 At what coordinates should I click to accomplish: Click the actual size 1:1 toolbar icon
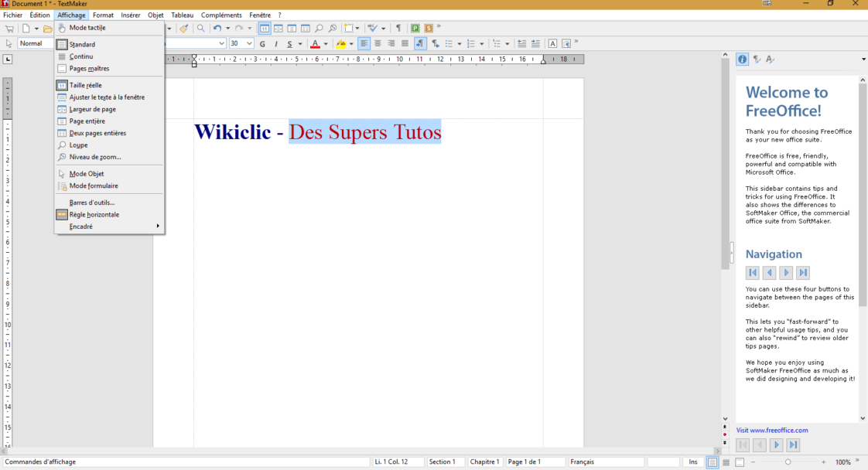tap(265, 28)
